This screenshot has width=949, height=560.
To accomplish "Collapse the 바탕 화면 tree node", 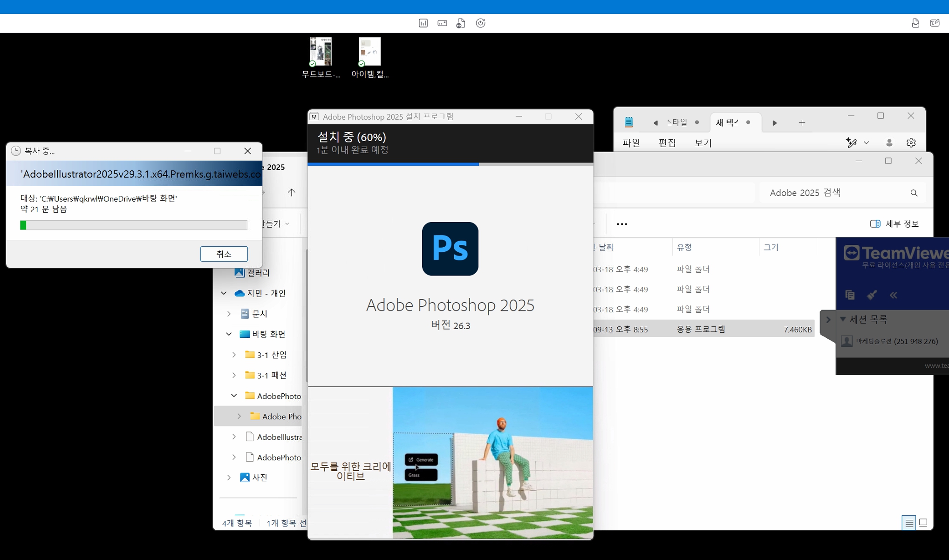I will (x=229, y=334).
